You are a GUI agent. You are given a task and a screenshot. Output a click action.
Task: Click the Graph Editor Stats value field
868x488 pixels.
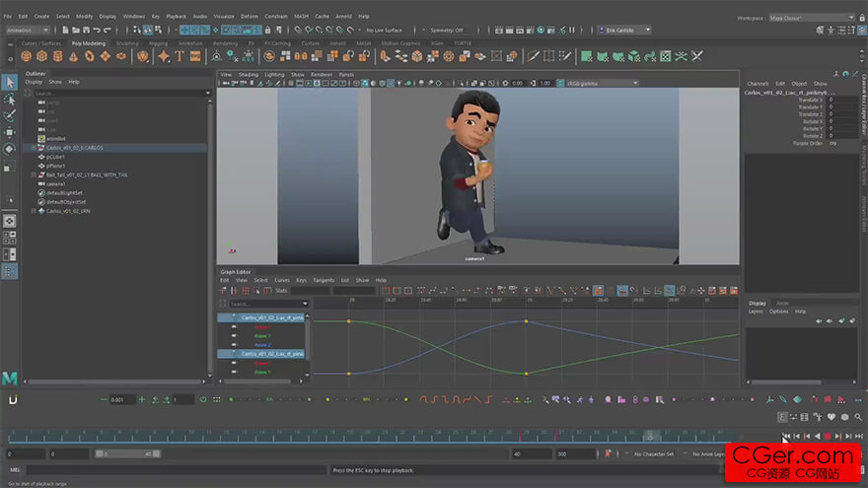(x=311, y=290)
